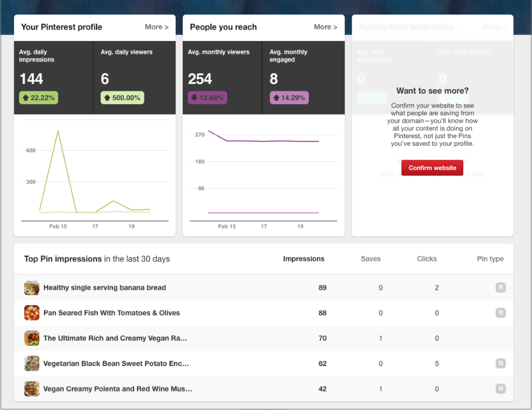Open Pan Seared Fish pin thumbnail
The height and width of the screenshot is (410, 532).
pos(32,313)
